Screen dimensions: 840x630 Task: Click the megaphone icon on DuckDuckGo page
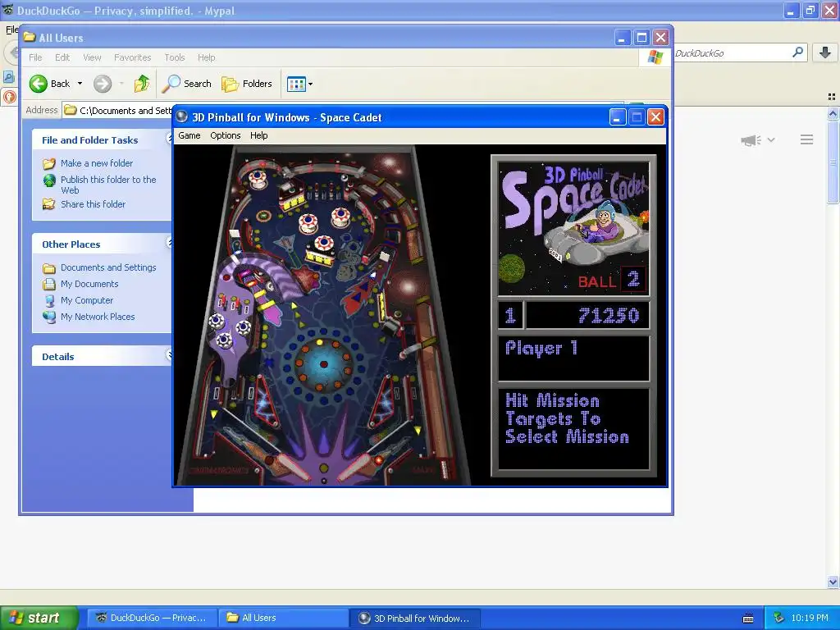coord(751,140)
